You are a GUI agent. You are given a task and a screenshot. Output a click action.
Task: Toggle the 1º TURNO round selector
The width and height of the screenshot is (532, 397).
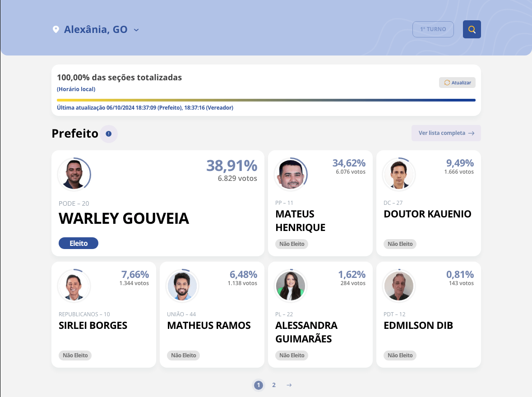(433, 29)
